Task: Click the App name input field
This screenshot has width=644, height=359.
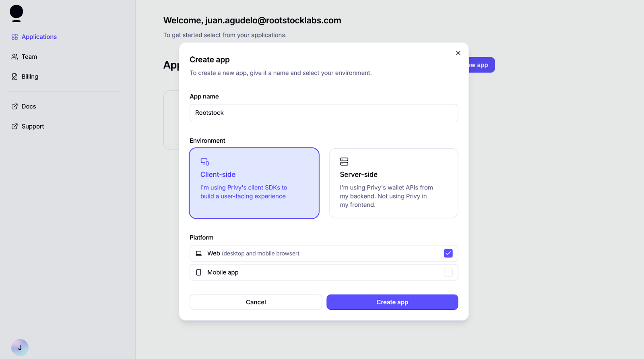Action: 323,113
